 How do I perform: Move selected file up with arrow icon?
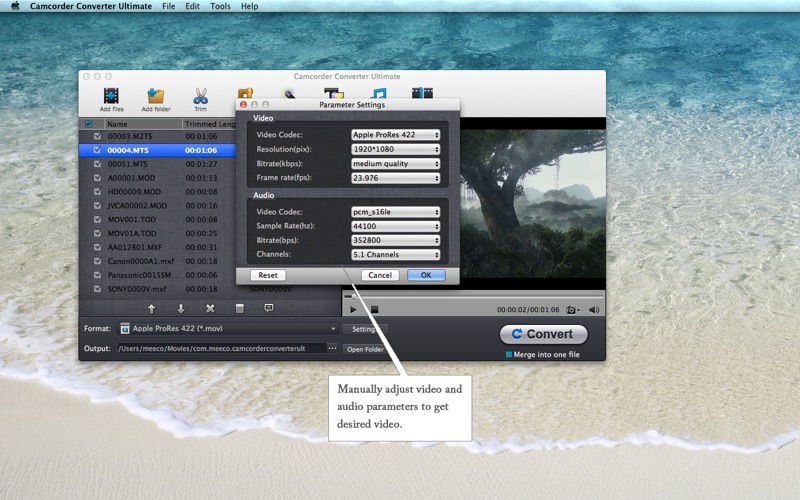coord(152,309)
